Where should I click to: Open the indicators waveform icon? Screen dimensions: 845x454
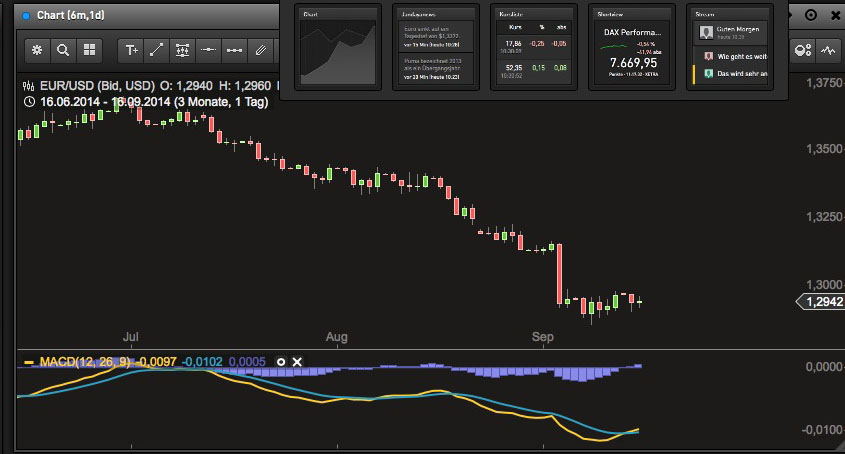coord(828,51)
